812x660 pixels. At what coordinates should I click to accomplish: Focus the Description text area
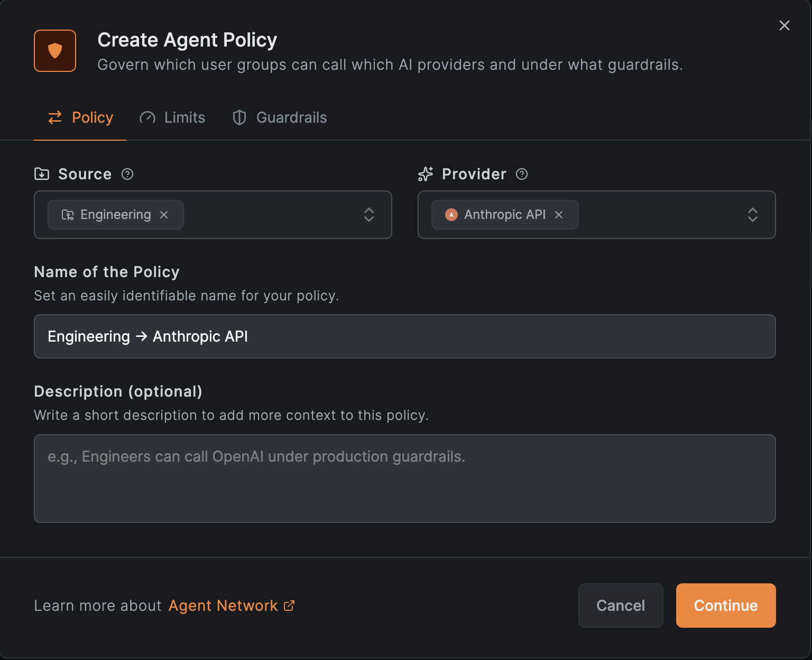click(405, 479)
